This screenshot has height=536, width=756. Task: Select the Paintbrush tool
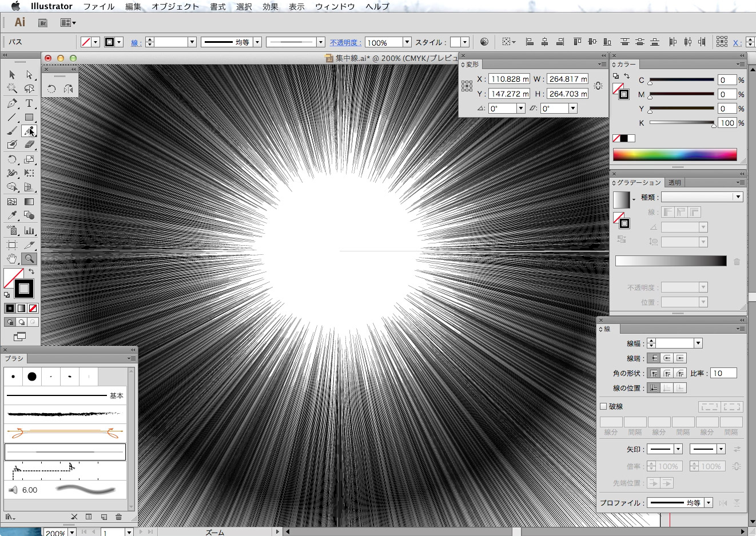click(x=12, y=131)
